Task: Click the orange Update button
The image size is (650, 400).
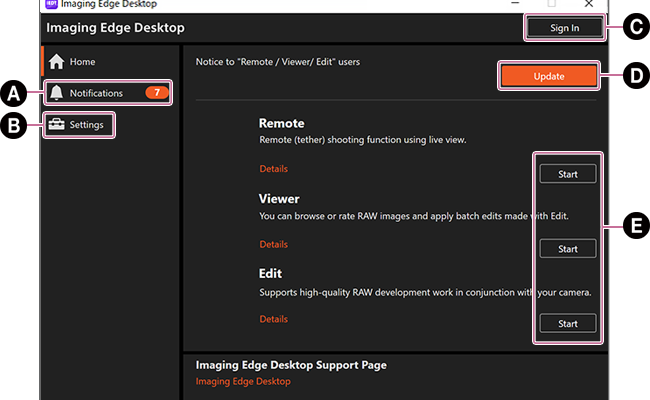Action: [x=549, y=76]
